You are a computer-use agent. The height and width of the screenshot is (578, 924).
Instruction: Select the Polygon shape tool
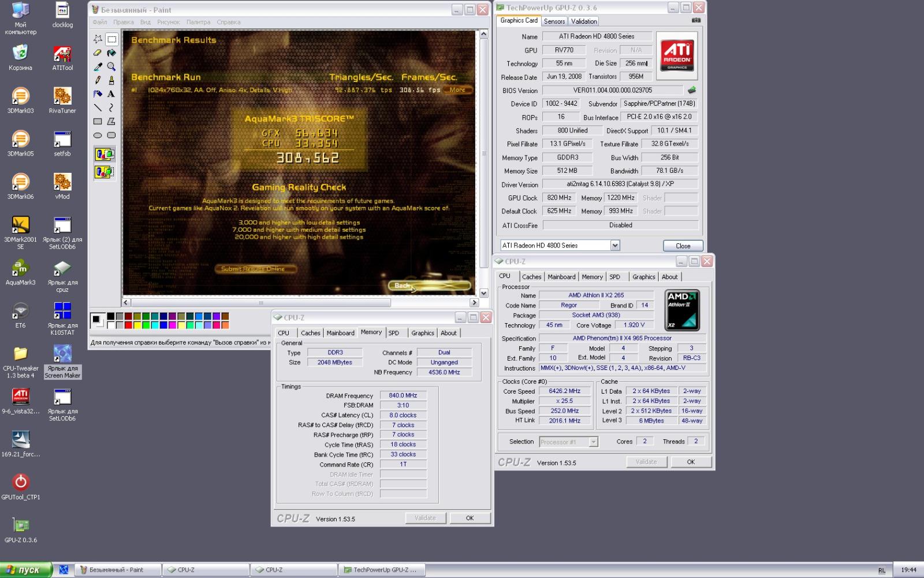pyautogui.click(x=111, y=121)
